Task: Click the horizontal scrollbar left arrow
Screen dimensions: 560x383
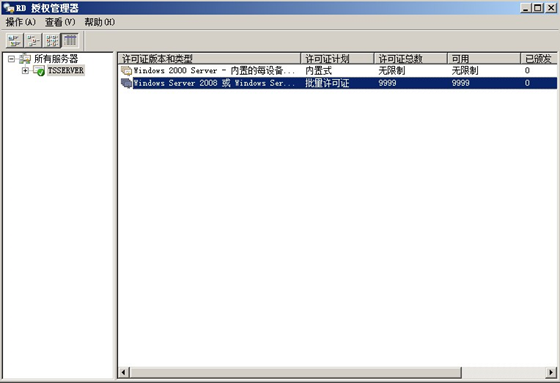Action: [124, 372]
